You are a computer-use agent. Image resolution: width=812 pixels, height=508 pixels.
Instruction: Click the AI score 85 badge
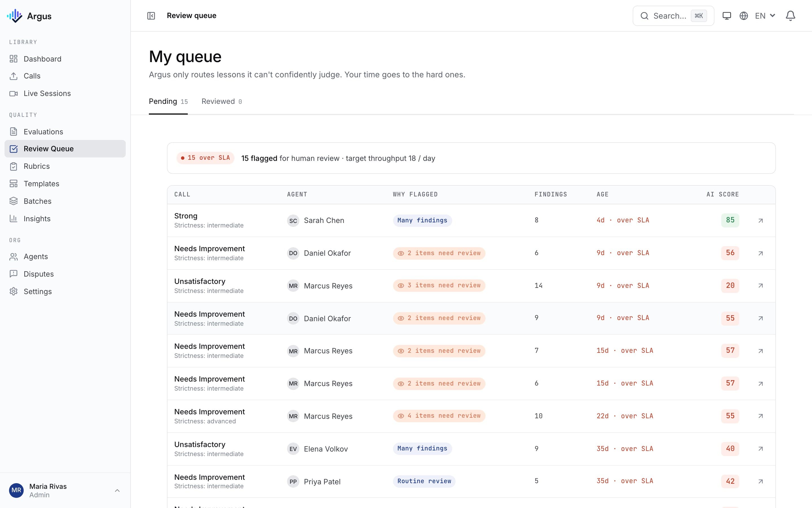pyautogui.click(x=730, y=220)
